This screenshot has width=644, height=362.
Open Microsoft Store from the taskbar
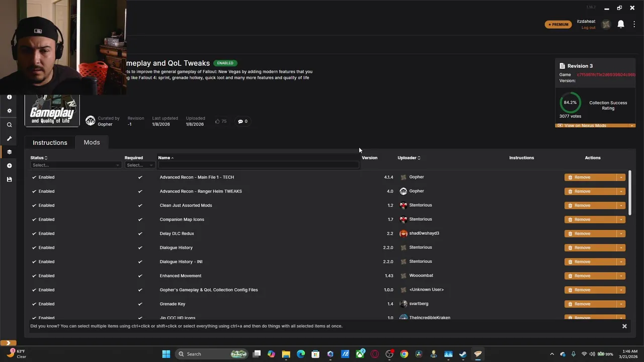coord(315,354)
